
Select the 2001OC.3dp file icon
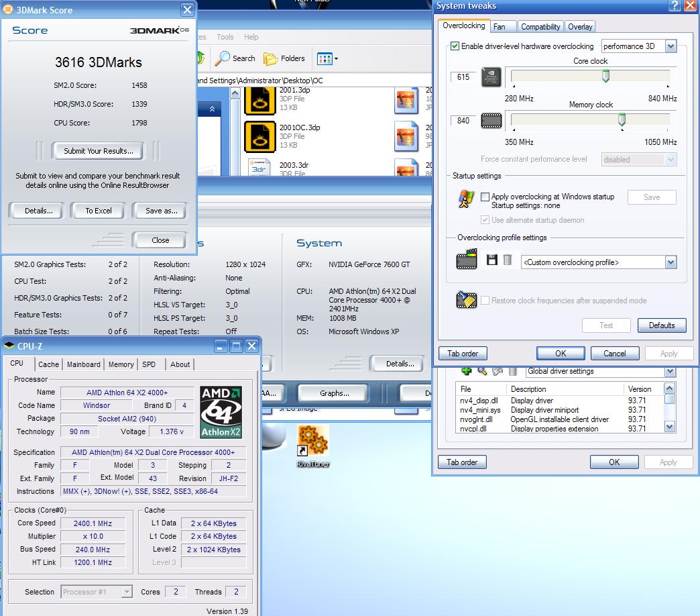click(260, 137)
